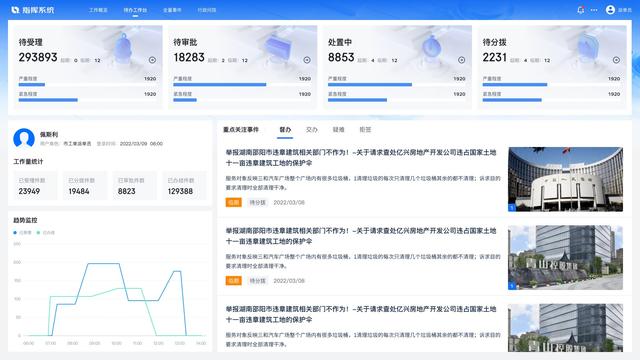Select the 交办 tab in 重点关注事件

[311, 130]
